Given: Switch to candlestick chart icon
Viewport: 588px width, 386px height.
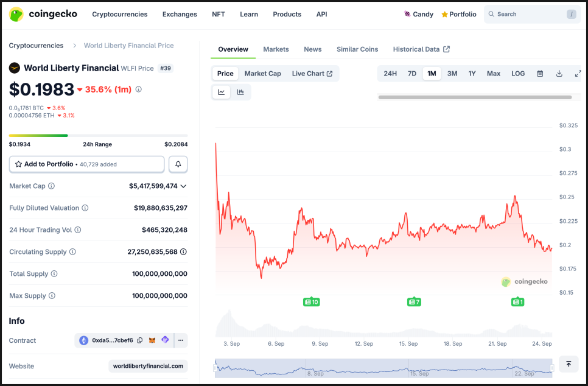Looking at the screenshot, I should (240, 92).
